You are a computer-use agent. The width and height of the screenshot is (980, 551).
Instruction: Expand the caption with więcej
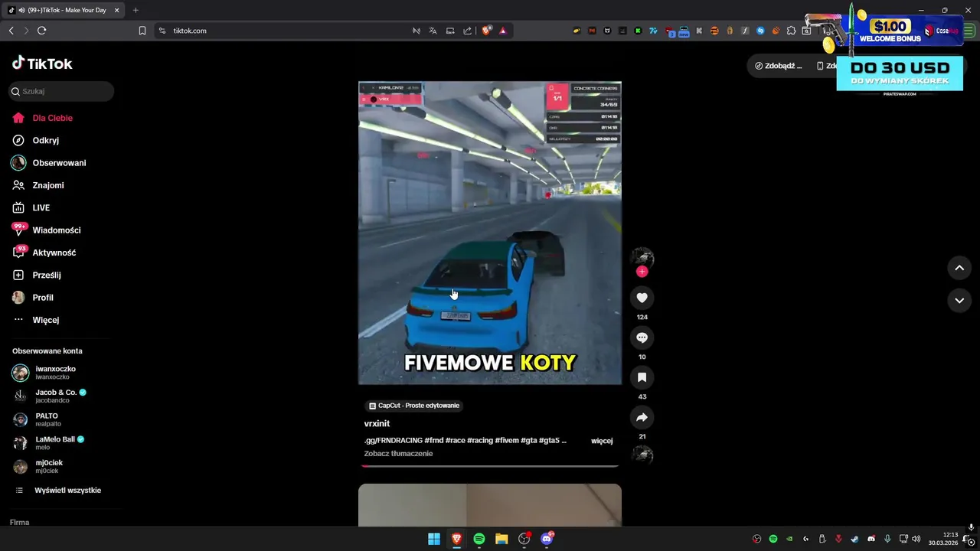tap(602, 441)
